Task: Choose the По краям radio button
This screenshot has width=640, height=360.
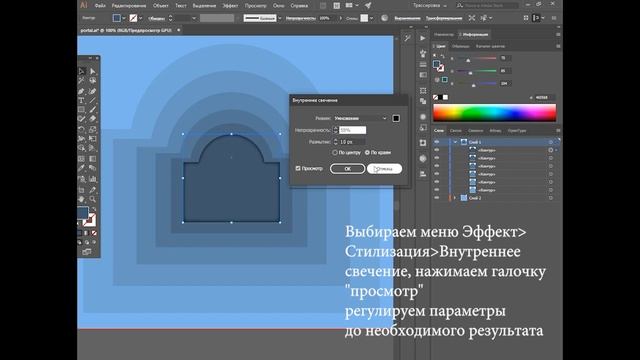Action: pos(367,152)
